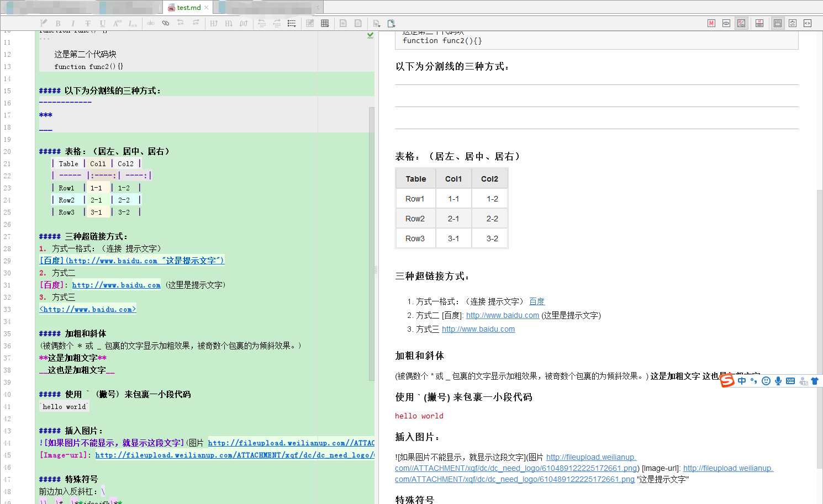Click line number 27 in gutter

click(7, 236)
